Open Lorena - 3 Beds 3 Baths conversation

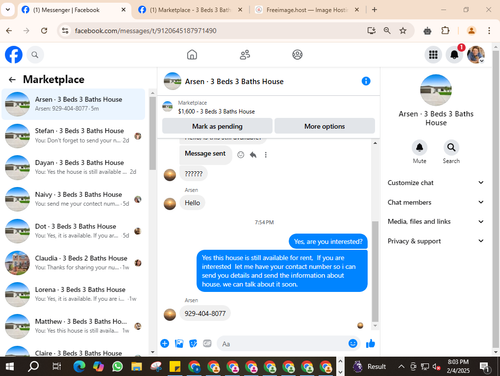pyautogui.click(x=73, y=294)
